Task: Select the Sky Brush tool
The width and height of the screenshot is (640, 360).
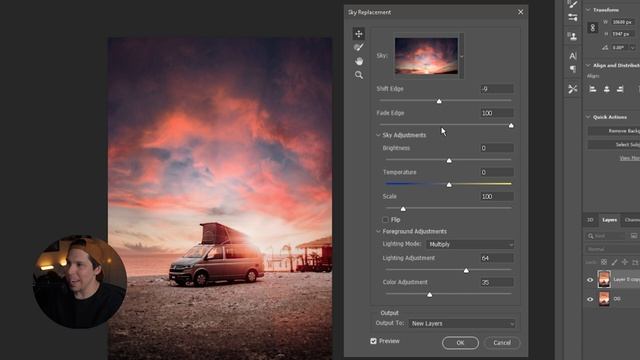Action: (359, 47)
